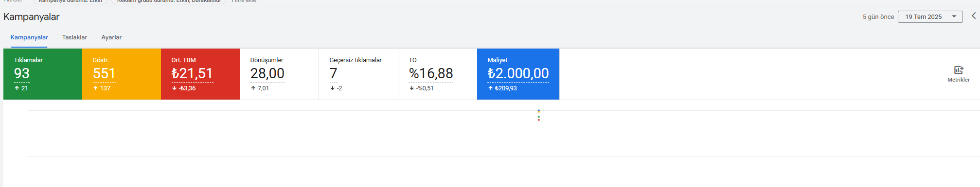
Task: Click the 5 gün önce label
Action: click(x=878, y=17)
